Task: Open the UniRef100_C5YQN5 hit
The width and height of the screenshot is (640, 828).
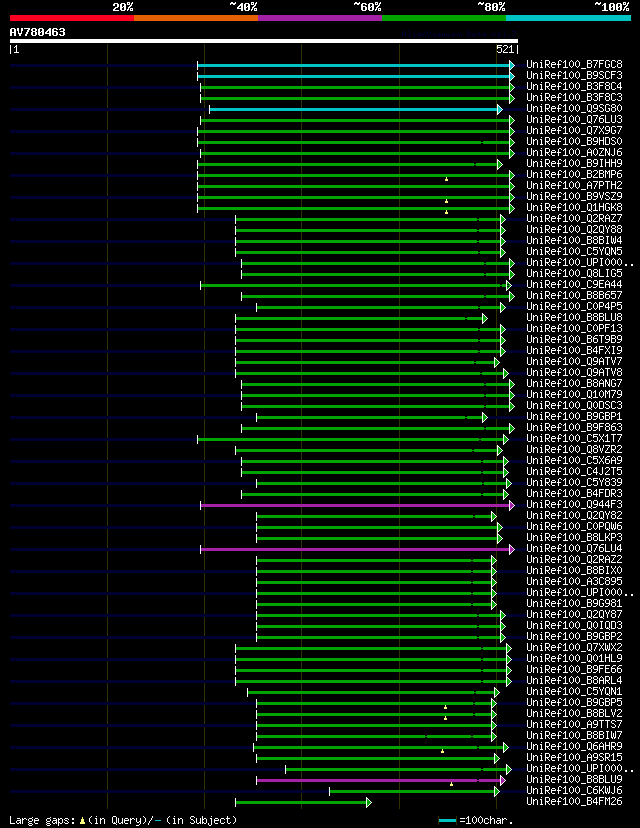Action: [x=575, y=251]
